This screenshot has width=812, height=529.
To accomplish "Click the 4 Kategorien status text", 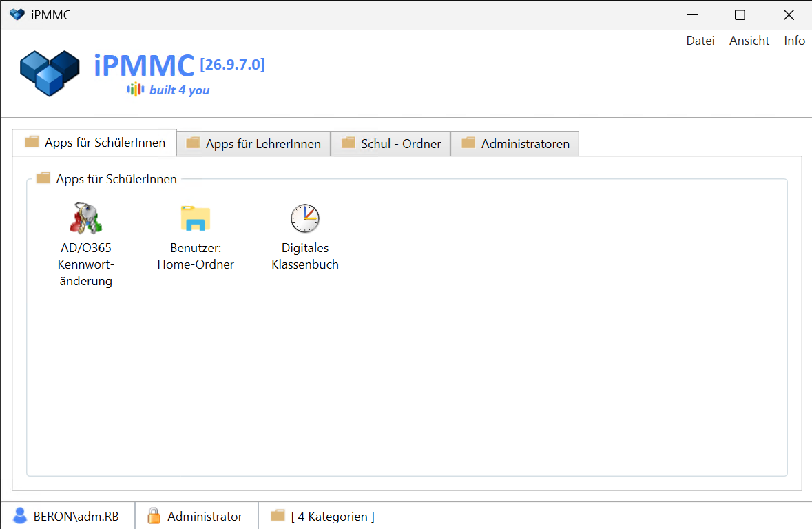I will tap(333, 517).
